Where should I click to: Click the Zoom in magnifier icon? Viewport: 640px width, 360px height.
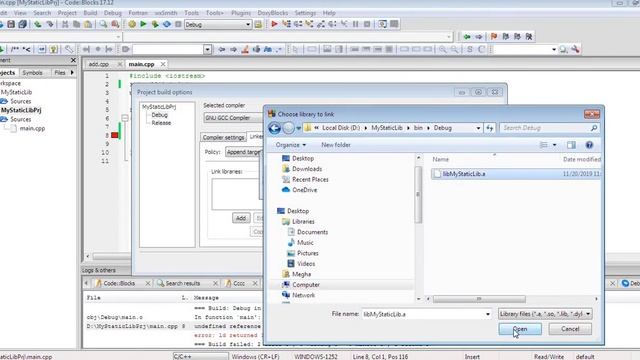point(442,49)
